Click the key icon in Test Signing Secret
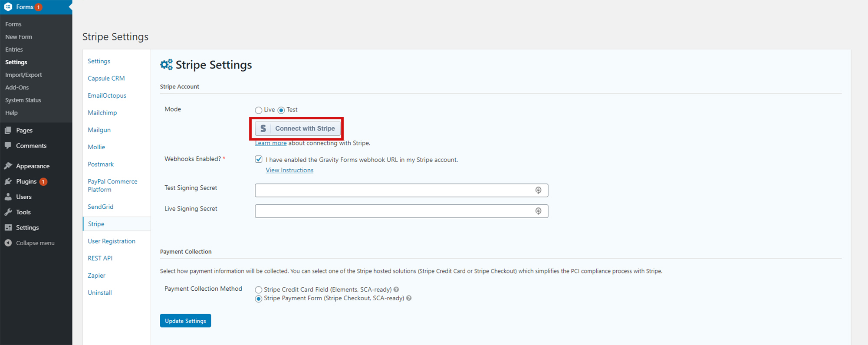The image size is (868, 345). pos(538,190)
